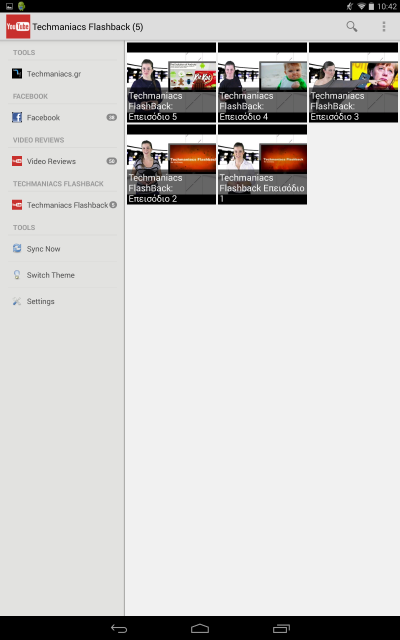
Task: Click the 'Techmaniacs Flashback (5)' title text
Action: tap(88, 27)
